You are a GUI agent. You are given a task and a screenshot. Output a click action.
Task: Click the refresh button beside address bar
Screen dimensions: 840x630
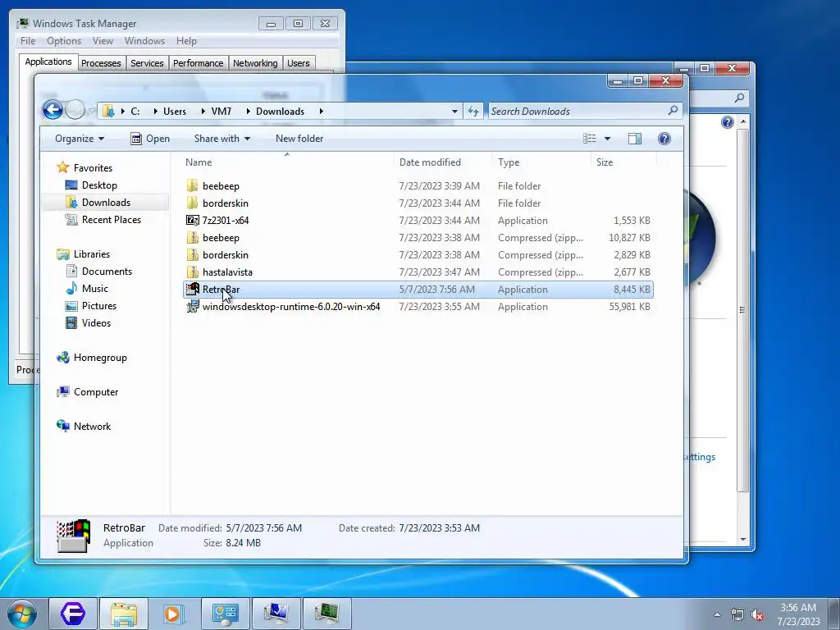[473, 111]
